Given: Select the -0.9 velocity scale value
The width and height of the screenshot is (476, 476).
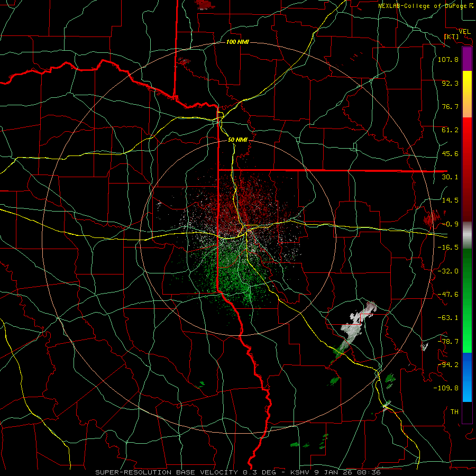Looking at the screenshot, I should [450, 224].
